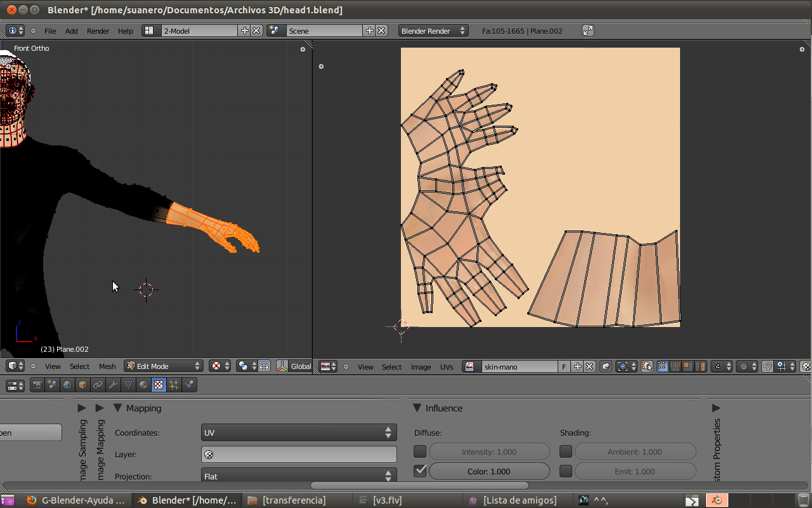Image resolution: width=812 pixels, height=508 pixels.
Task: Uncheck the Diffuse Color checkbox
Action: pyautogui.click(x=420, y=471)
